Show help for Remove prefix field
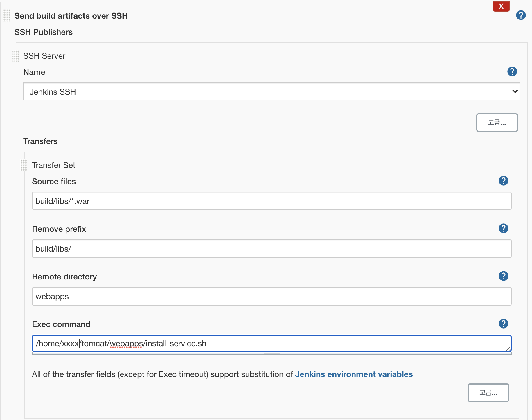Viewport: 532px width, 420px height. tap(503, 228)
